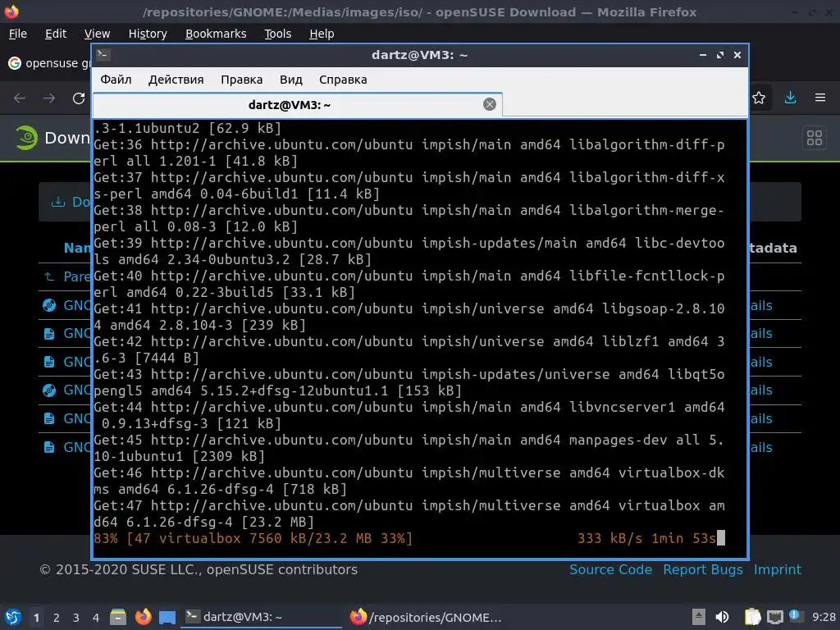Open Firefox Edit menu
Screen dimensions: 840x630
point(56,34)
